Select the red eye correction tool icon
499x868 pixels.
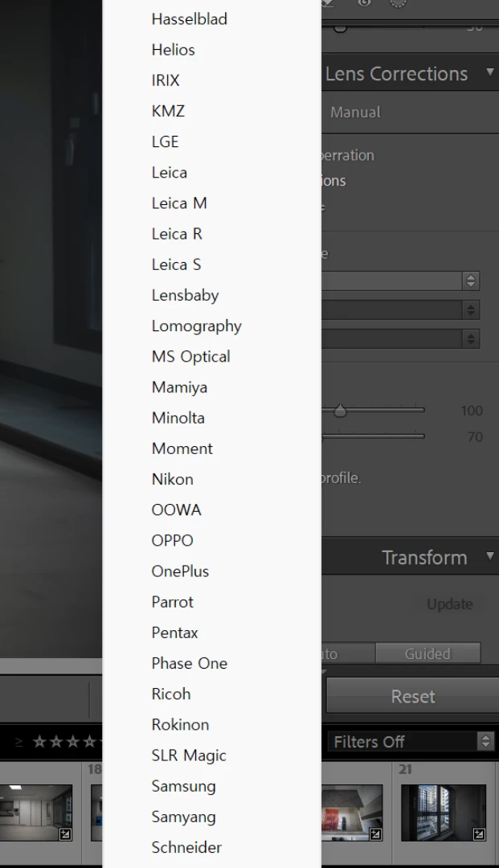[x=364, y=2]
